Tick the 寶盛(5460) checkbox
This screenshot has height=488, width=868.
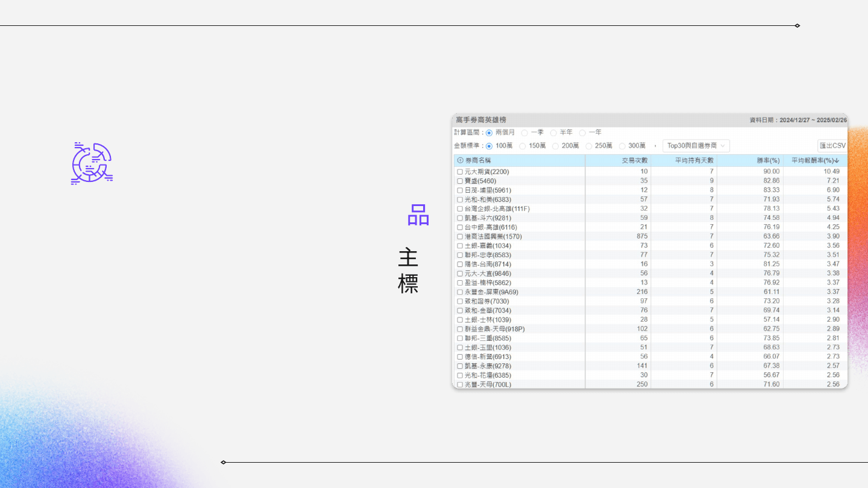(460, 181)
